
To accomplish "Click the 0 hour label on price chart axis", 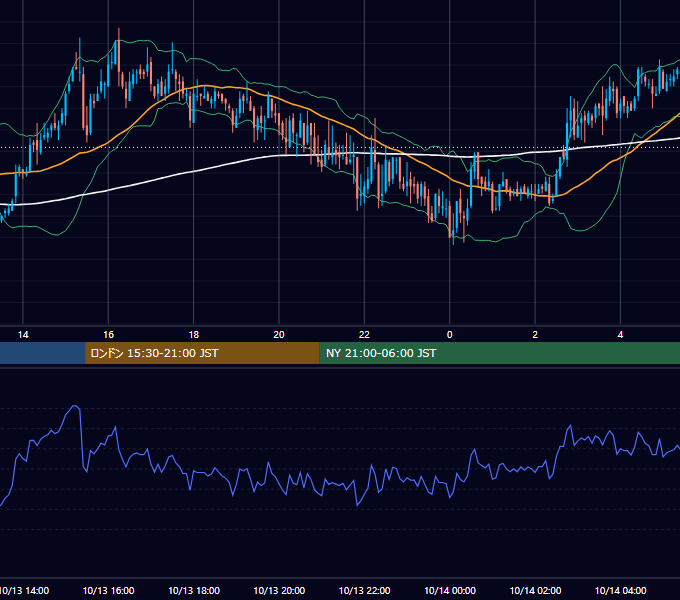I will [x=450, y=335].
